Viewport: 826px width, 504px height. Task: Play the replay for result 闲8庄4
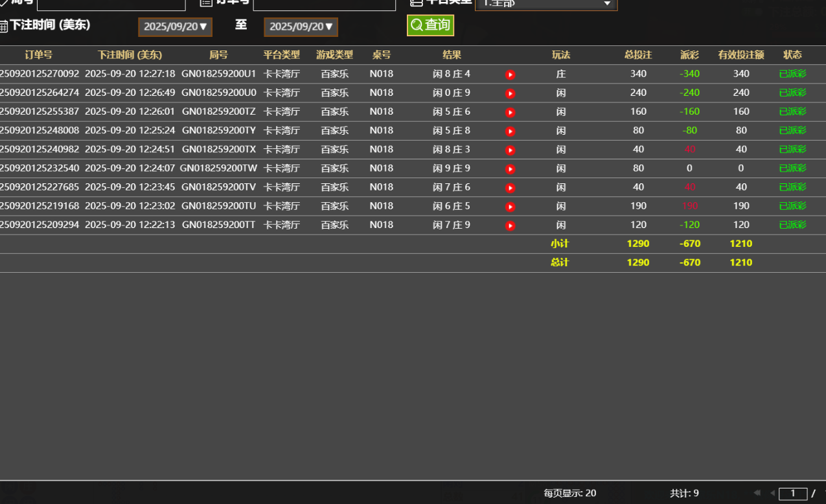coord(510,74)
